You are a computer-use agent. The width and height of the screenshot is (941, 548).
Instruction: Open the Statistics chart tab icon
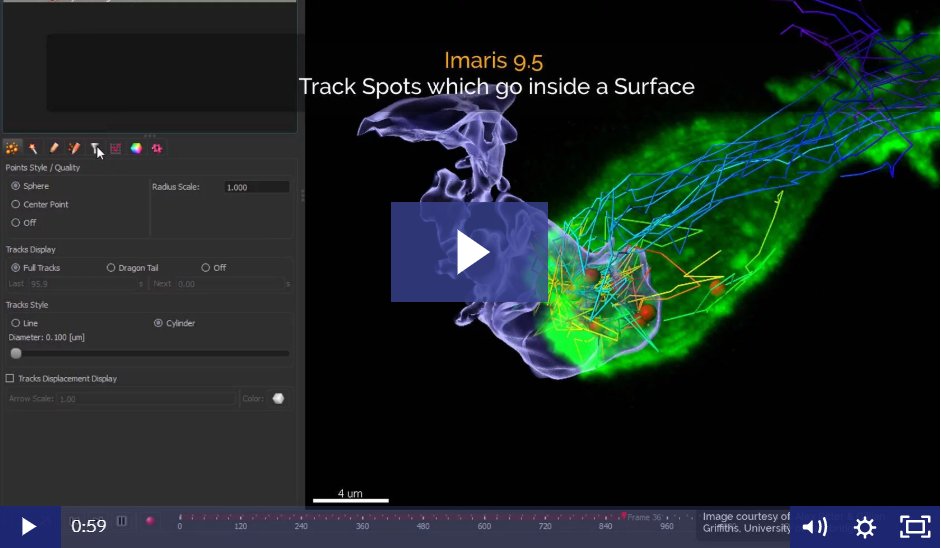click(116, 148)
